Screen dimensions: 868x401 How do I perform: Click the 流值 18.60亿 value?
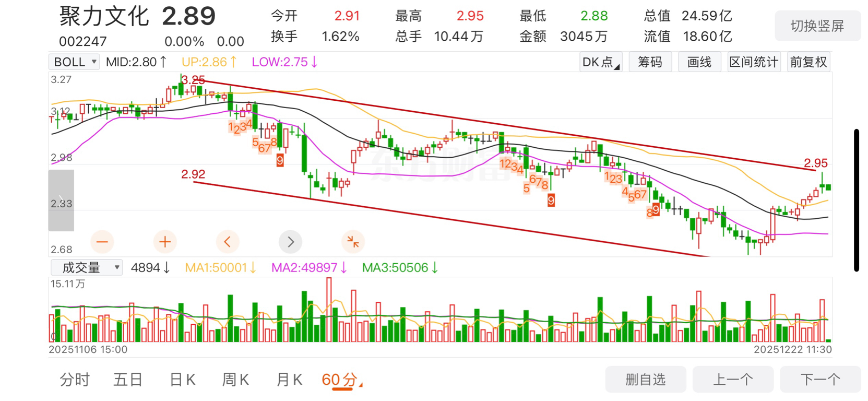[688, 37]
